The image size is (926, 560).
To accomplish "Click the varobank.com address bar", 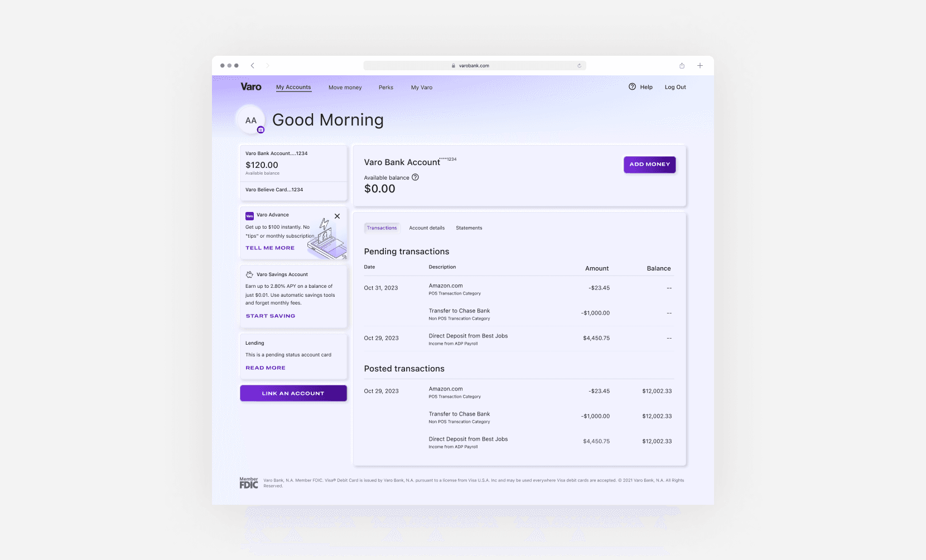I will pyautogui.click(x=475, y=66).
